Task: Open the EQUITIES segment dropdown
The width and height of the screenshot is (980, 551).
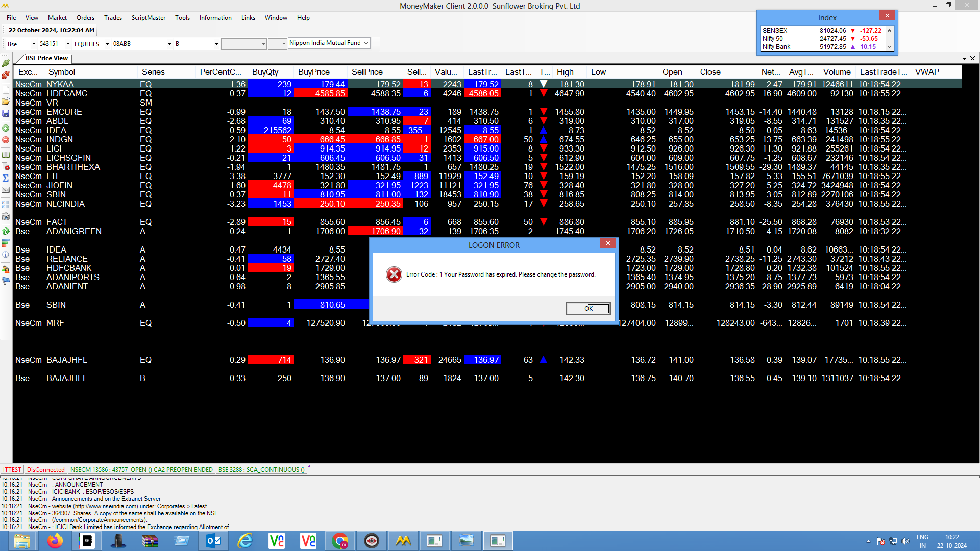Action: pyautogui.click(x=107, y=44)
